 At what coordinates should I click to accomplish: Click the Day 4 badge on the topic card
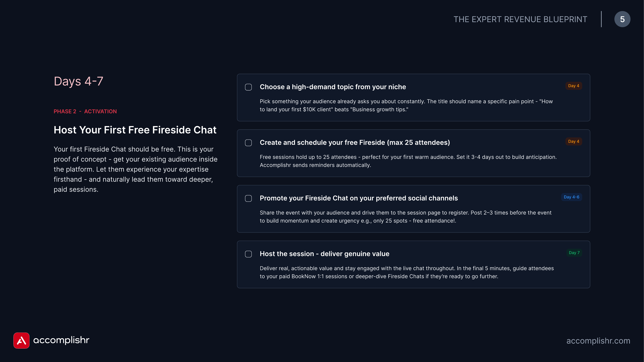[574, 86]
